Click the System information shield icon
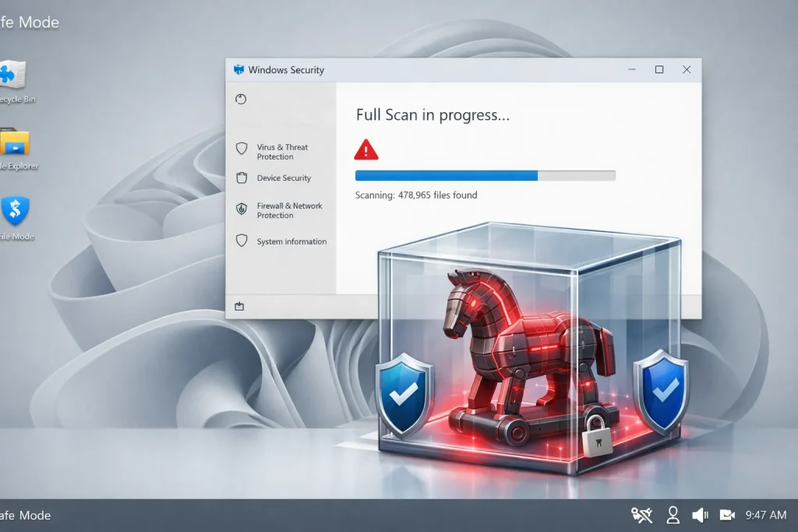 [x=242, y=241]
